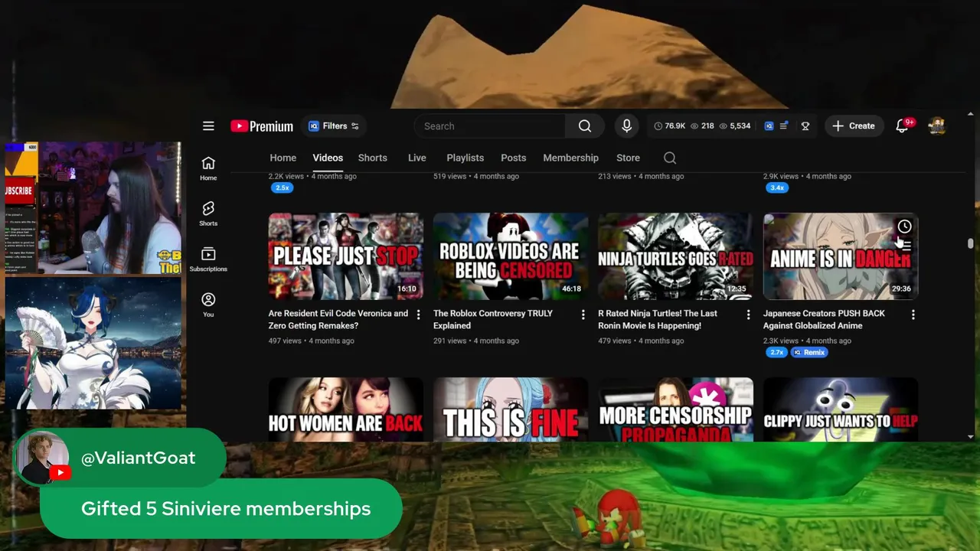Open the Store tab
Image resolution: width=980 pixels, height=551 pixels.
(628, 158)
